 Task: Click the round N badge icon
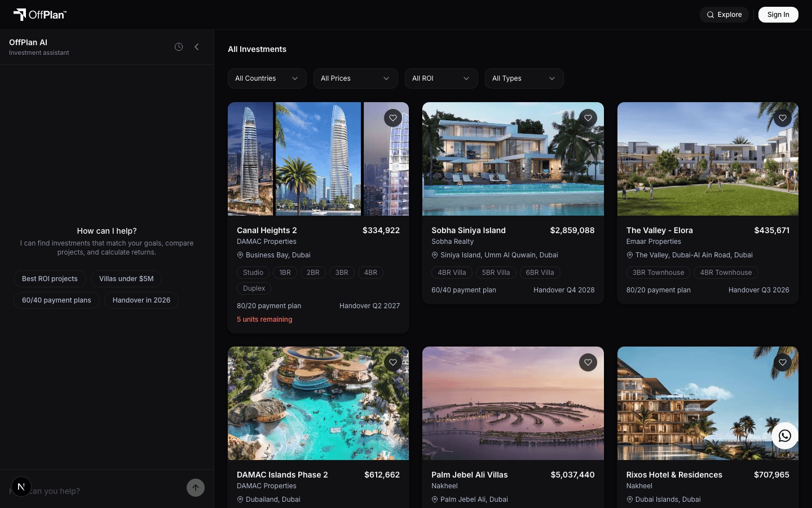coord(21,487)
